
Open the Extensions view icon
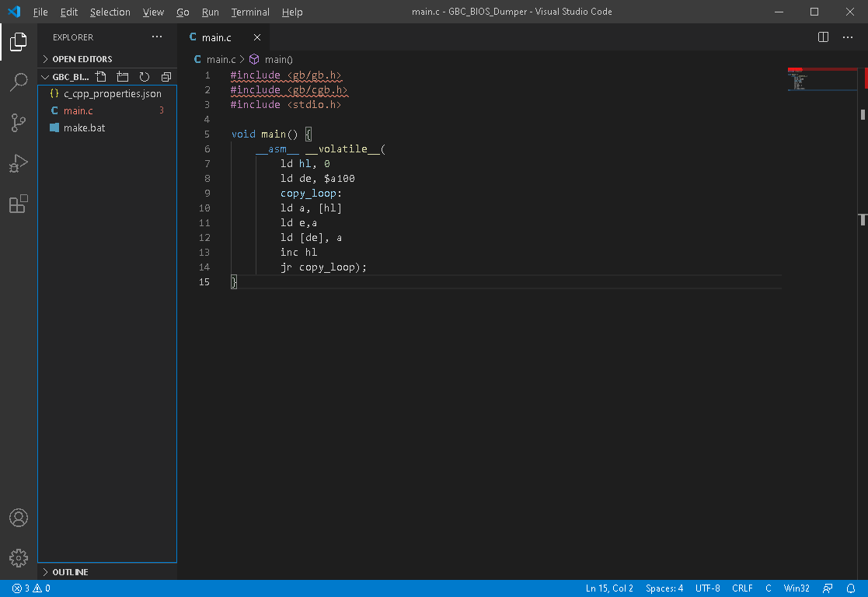(19, 204)
